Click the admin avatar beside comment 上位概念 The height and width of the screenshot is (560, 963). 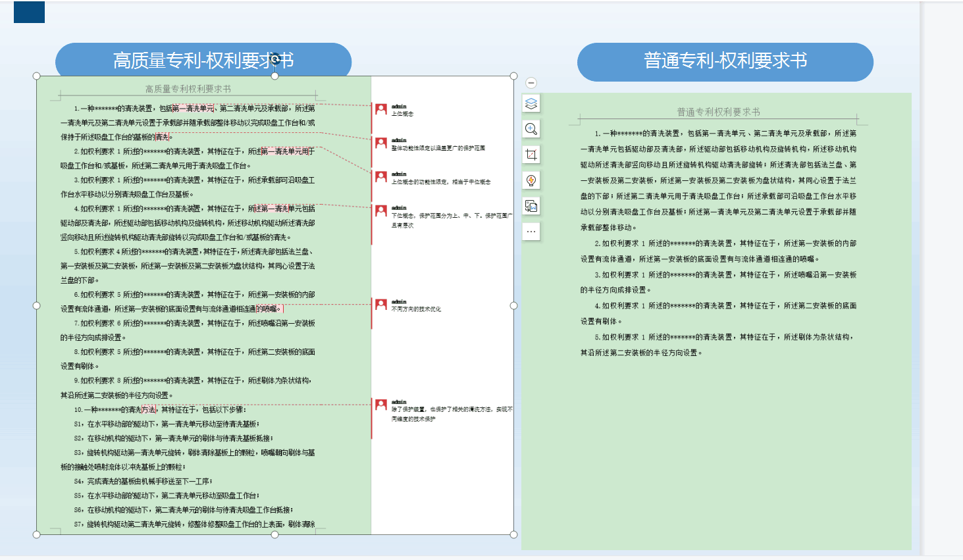[x=381, y=109]
